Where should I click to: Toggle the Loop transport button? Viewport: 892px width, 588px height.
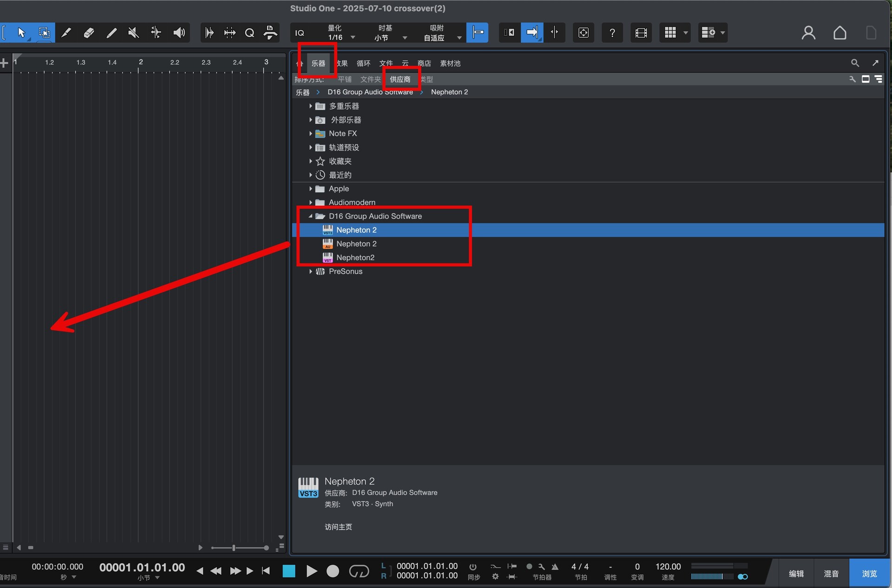click(x=359, y=571)
